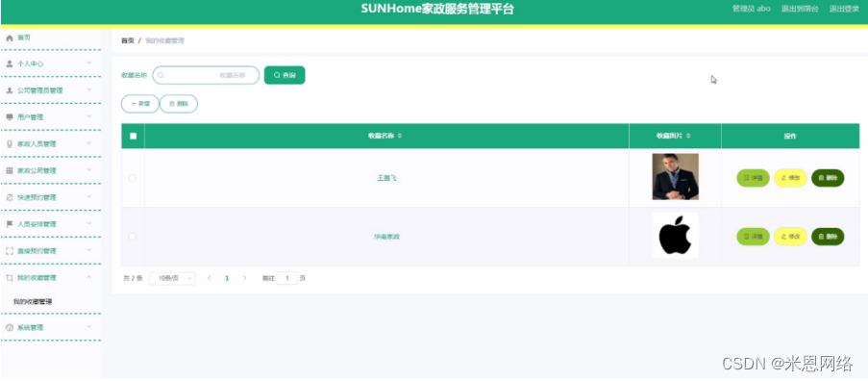868x381 pixels.
Task: Click the Apple logo thumbnail for 华南家政
Action: (676, 236)
